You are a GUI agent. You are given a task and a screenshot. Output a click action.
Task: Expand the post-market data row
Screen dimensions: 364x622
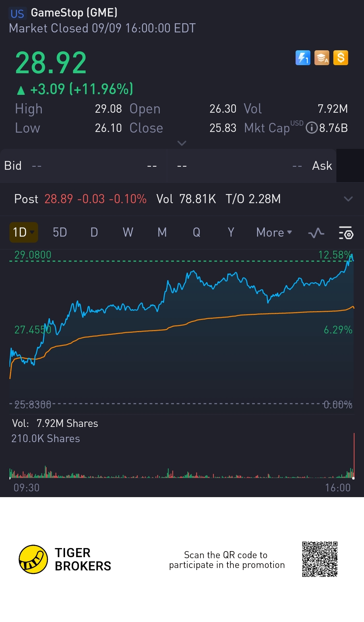348,199
